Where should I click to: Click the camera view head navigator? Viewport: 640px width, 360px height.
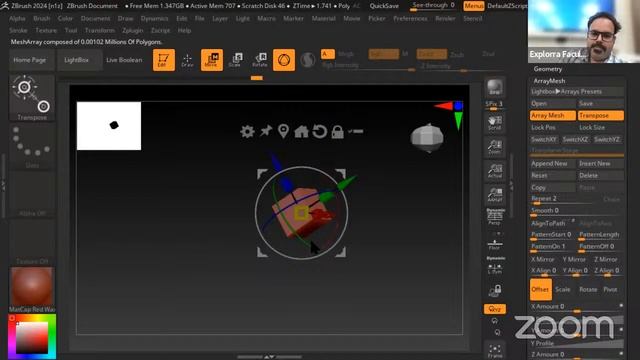427,138
